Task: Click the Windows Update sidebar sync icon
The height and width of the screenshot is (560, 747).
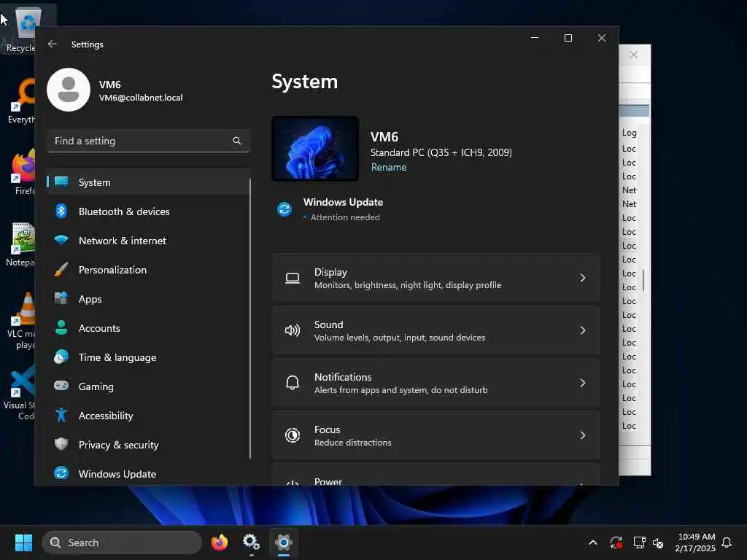Action: [x=61, y=473]
